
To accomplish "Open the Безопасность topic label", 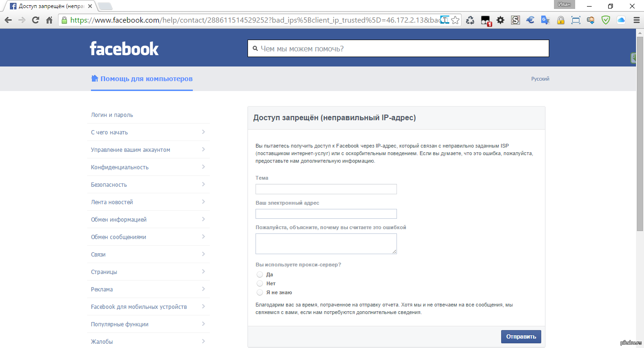I will 109,185.
